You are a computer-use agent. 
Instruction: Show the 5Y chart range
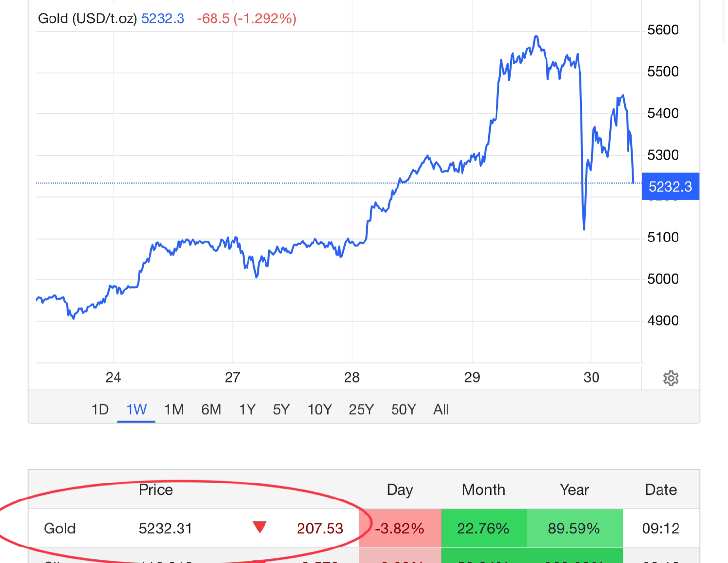pos(281,410)
